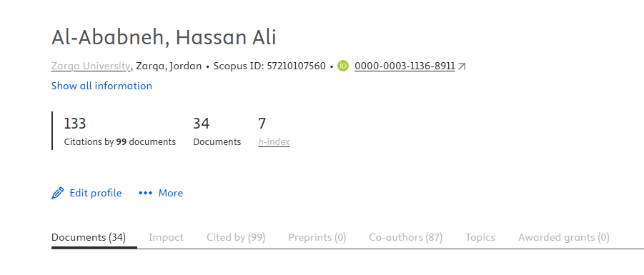Click the h-index label link

274,142
